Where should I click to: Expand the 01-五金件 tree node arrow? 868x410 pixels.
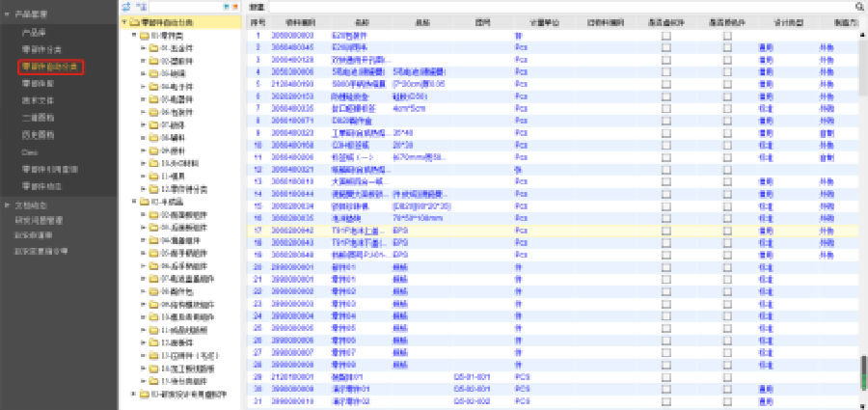(x=144, y=48)
